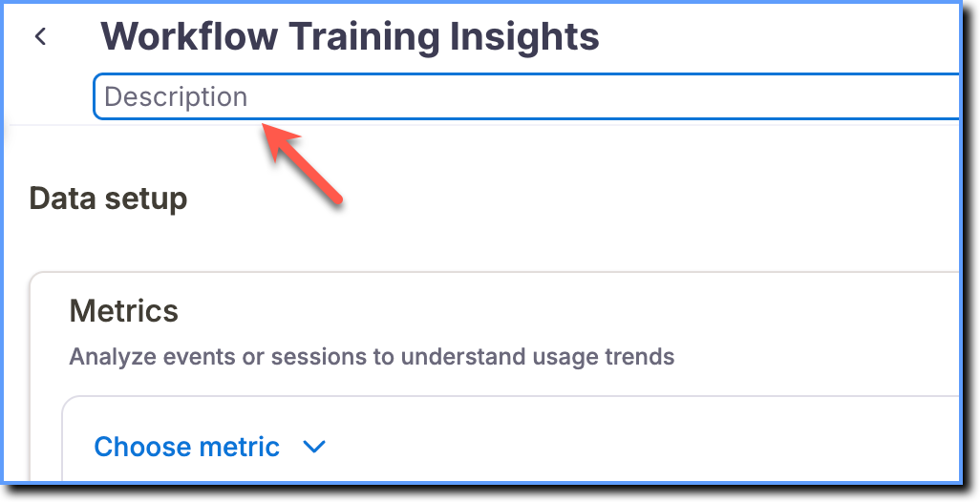Select the 'Analyze events or sessions' subtitle text
Viewport: 980px width, 502px height.
372,357
